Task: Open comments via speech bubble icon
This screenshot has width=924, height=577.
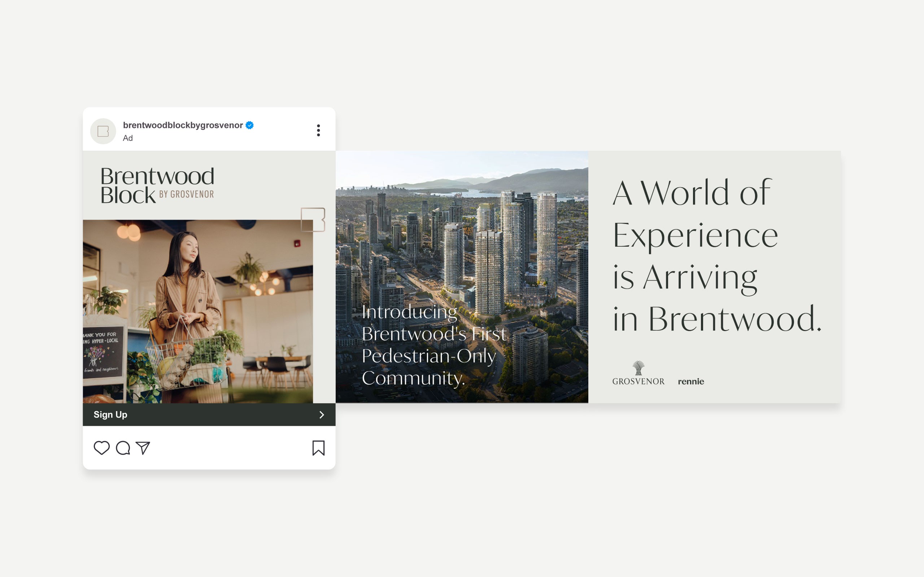Action: [123, 448]
